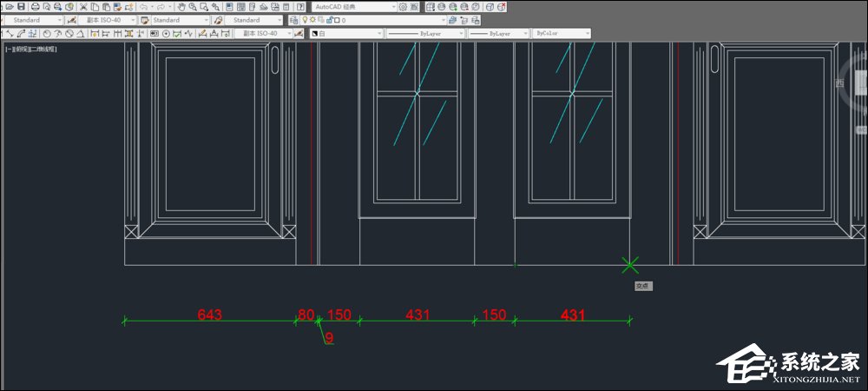This screenshot has height=391, width=868.
Task: Activate the Pan hand tool
Action: coord(181,7)
